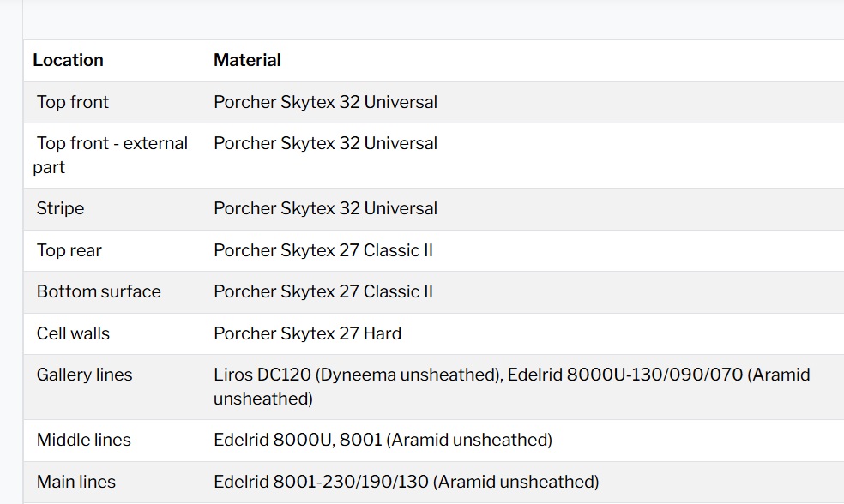
Task: Click the Cell walls location cell
Action: click(x=73, y=333)
